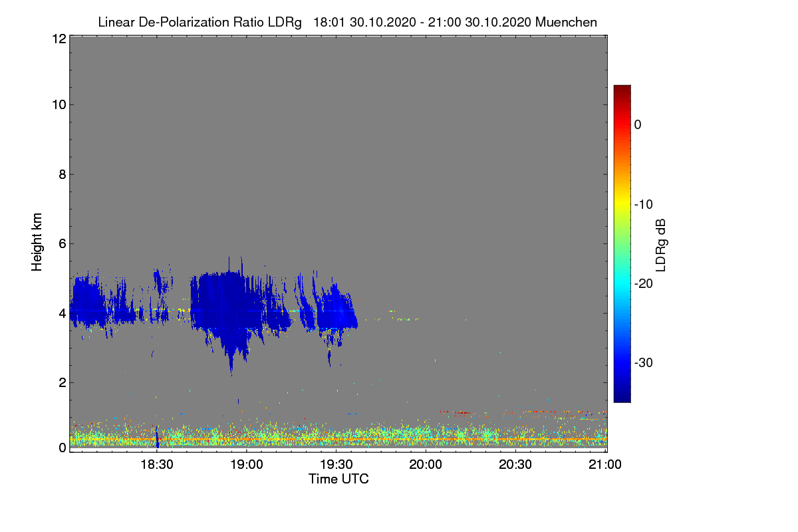Click the 4 km height tick label
798x532 pixels.
(61, 313)
